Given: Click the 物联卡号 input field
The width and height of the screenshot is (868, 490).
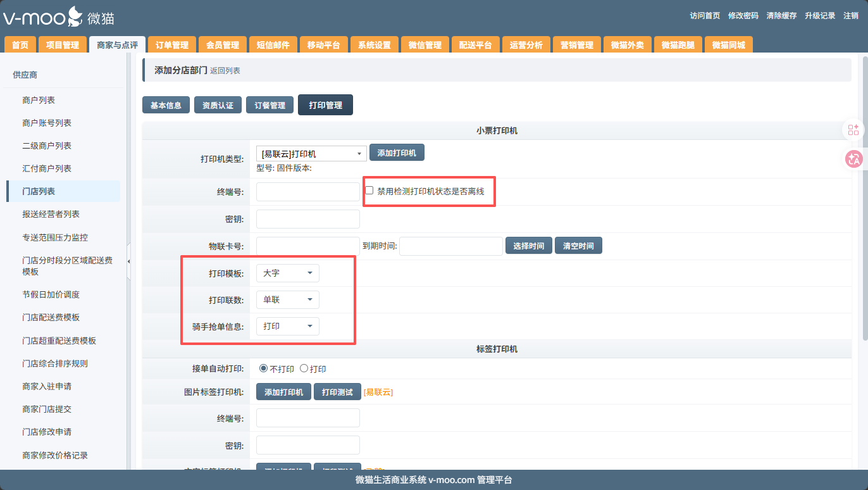Looking at the screenshot, I should [307, 246].
